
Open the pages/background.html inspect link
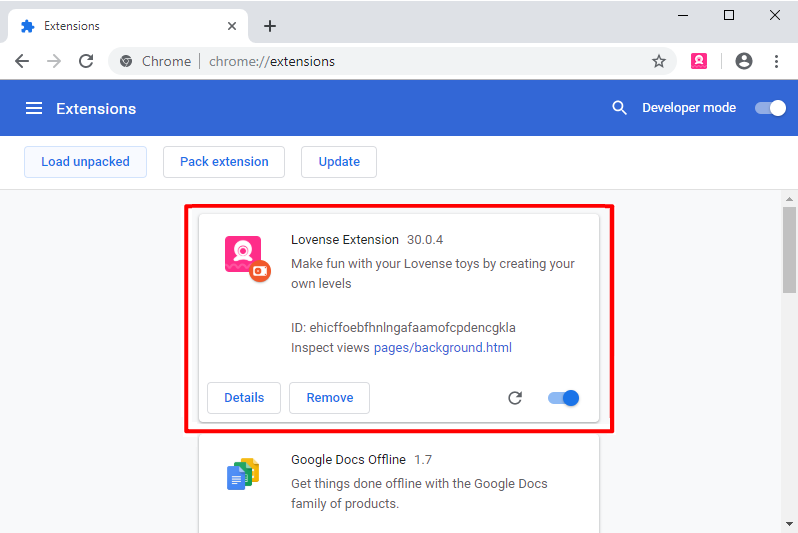tap(442, 348)
